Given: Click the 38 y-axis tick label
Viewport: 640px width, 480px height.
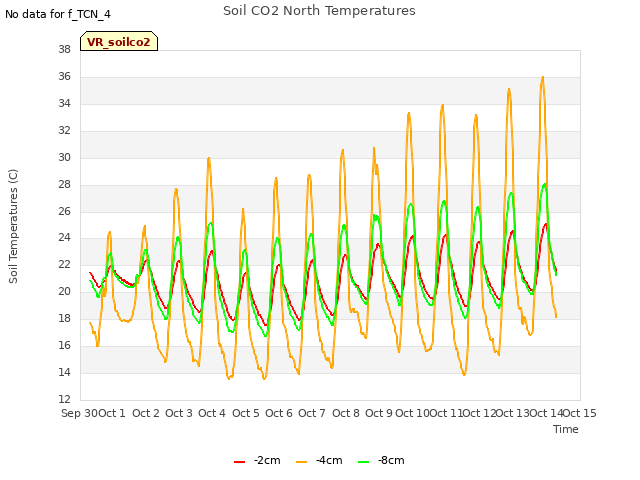Looking at the screenshot, I should pos(64,49).
